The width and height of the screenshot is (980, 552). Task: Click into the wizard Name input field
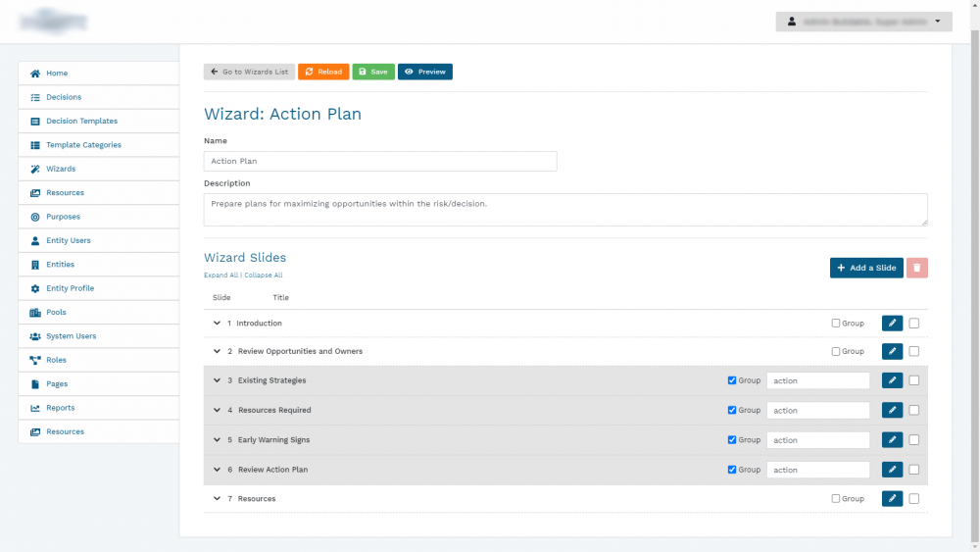coord(380,161)
